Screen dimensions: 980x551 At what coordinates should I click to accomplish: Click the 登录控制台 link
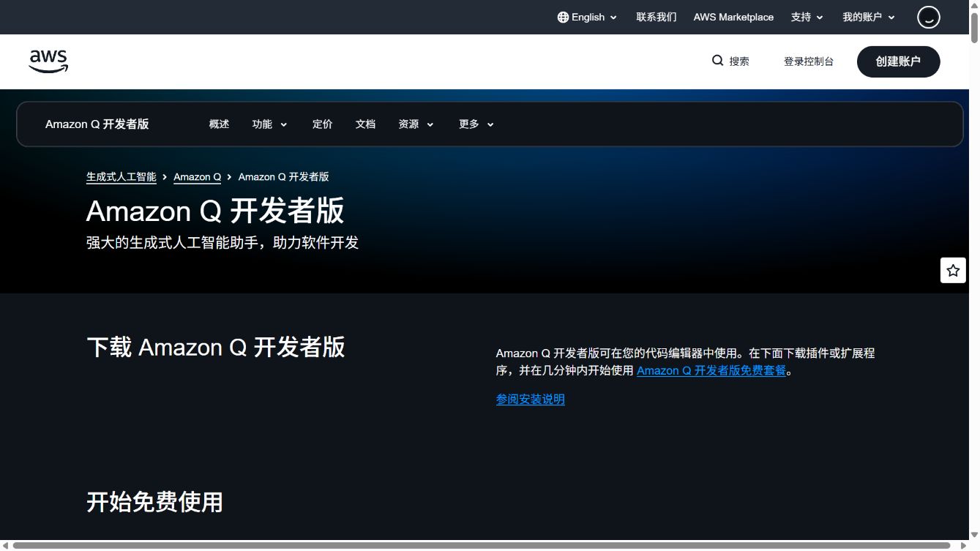[x=809, y=61]
